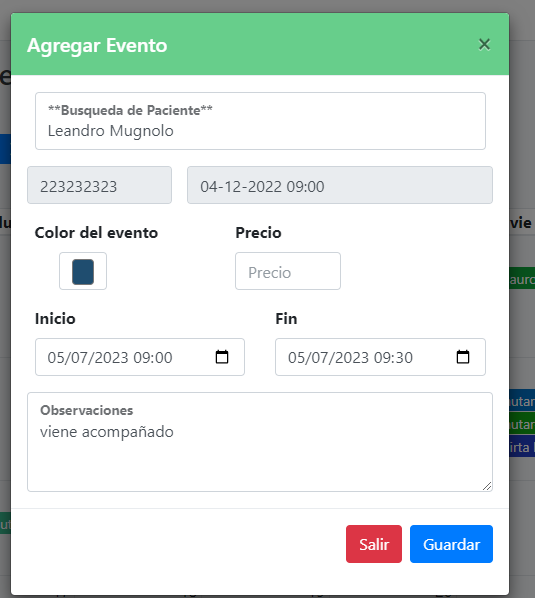535x598 pixels.
Task: Select the day segment in Inicio
Action: coord(55,358)
